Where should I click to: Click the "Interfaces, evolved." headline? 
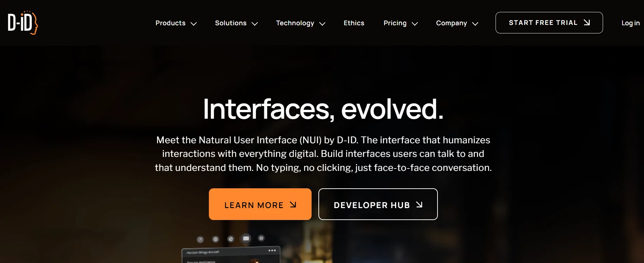pos(323,109)
